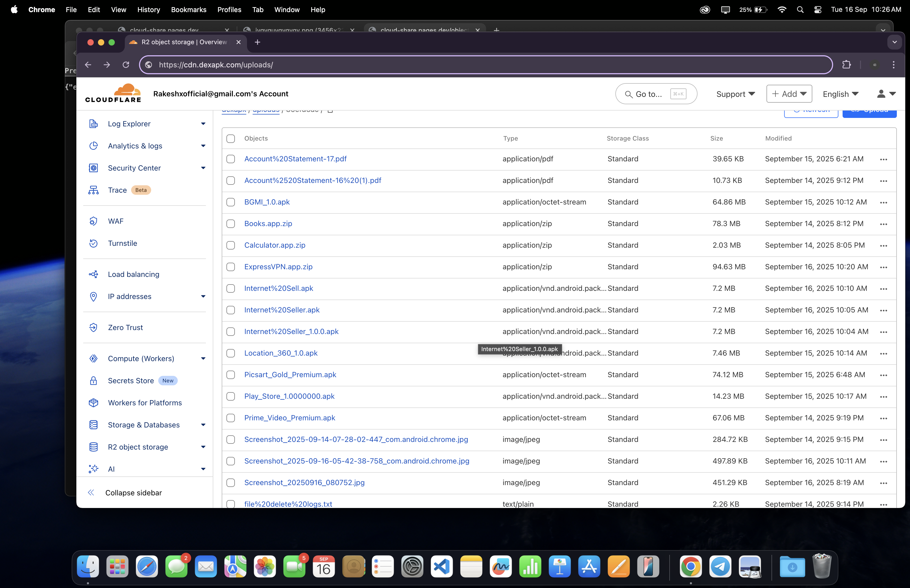
Task: Click the Collapse sidebar label
Action: point(133,492)
